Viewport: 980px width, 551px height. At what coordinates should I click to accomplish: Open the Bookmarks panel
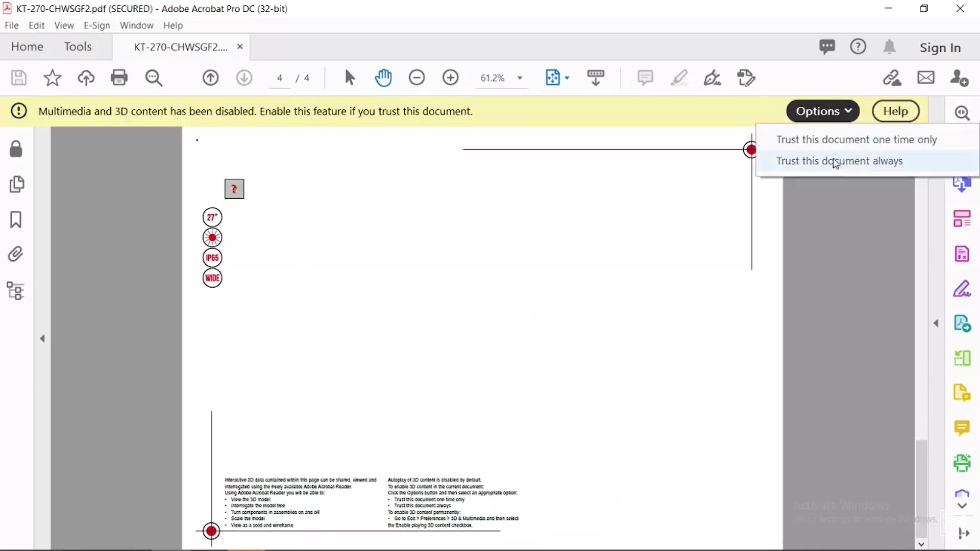pos(15,219)
